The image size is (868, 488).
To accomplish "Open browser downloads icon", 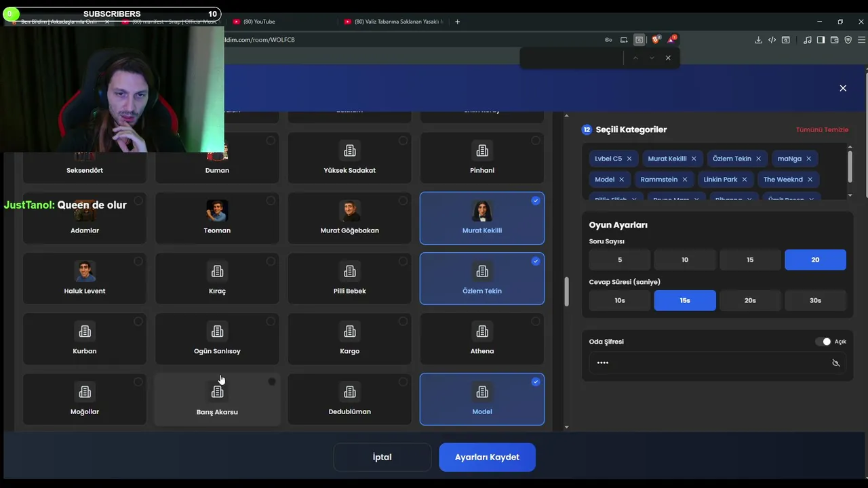I will [758, 40].
